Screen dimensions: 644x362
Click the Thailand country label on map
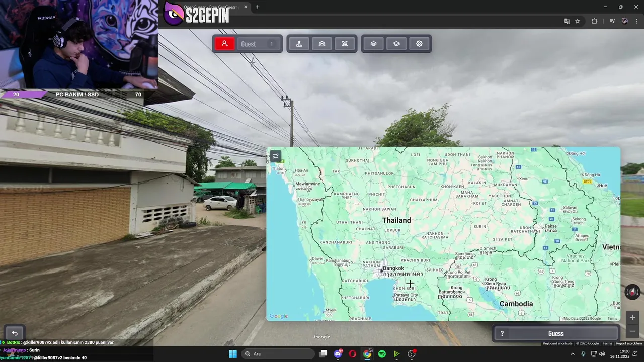(x=396, y=220)
